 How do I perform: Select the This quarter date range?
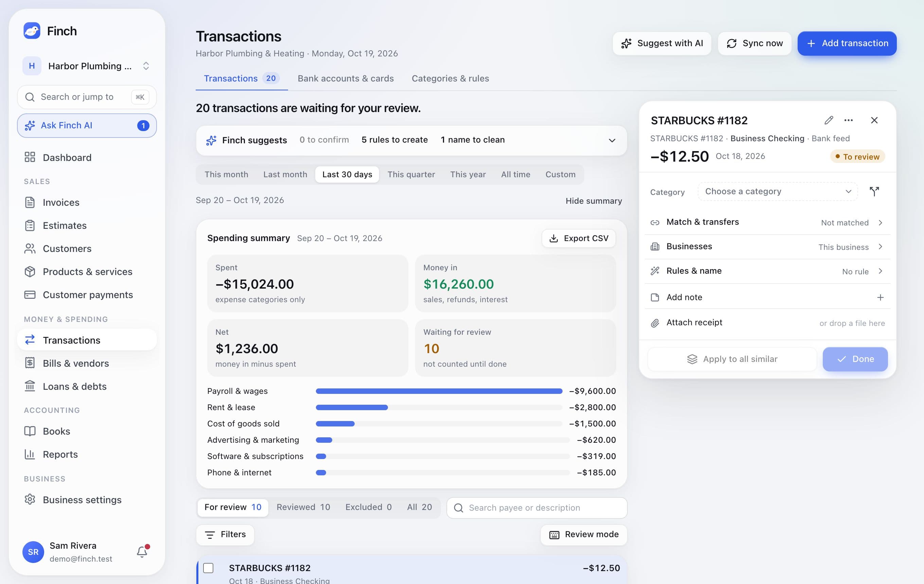tap(411, 175)
